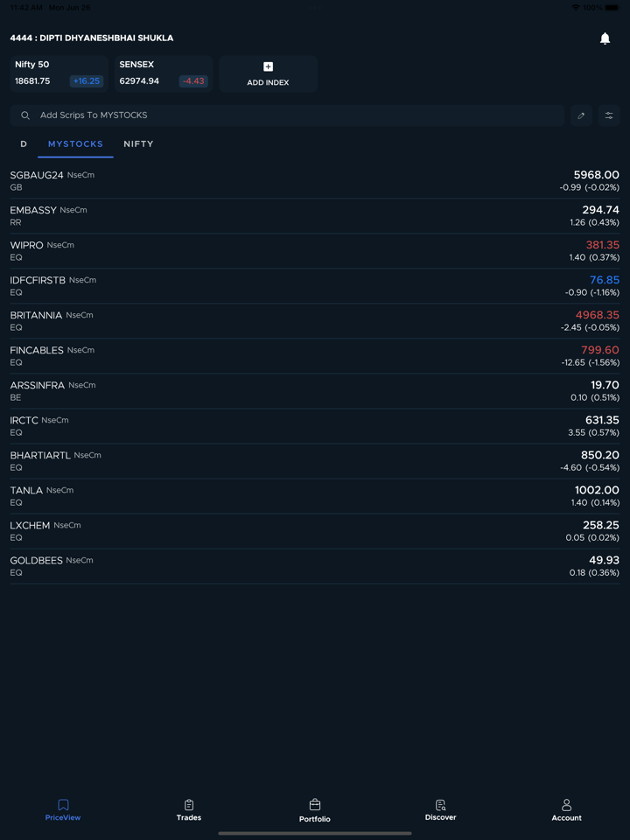Go to the Account profile icon

pos(566,805)
